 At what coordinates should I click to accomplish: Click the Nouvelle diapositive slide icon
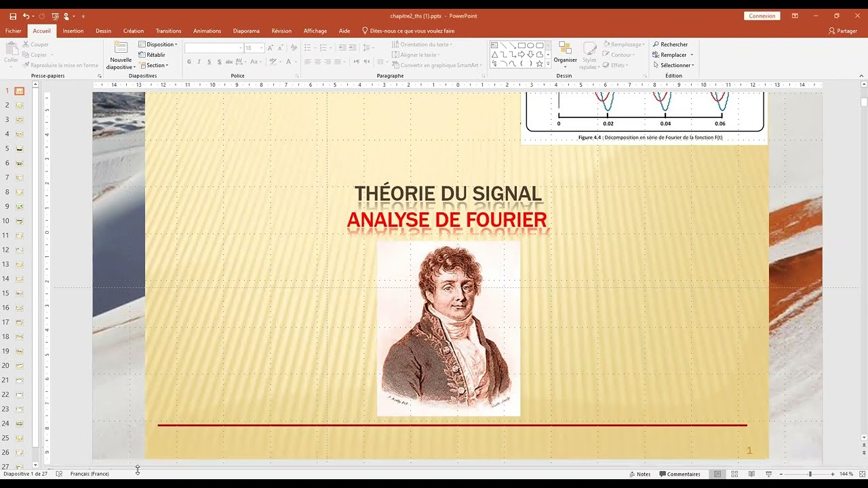point(121,47)
